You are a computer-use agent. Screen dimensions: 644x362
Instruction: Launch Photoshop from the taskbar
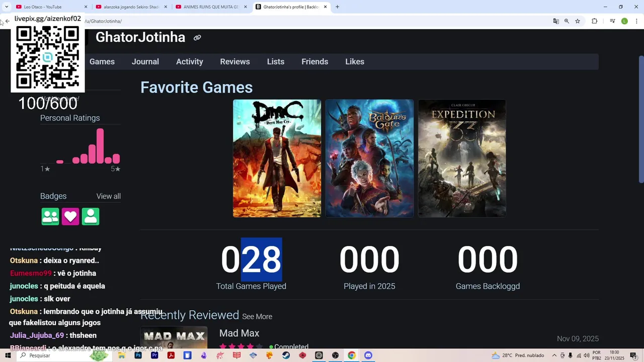coord(138,355)
